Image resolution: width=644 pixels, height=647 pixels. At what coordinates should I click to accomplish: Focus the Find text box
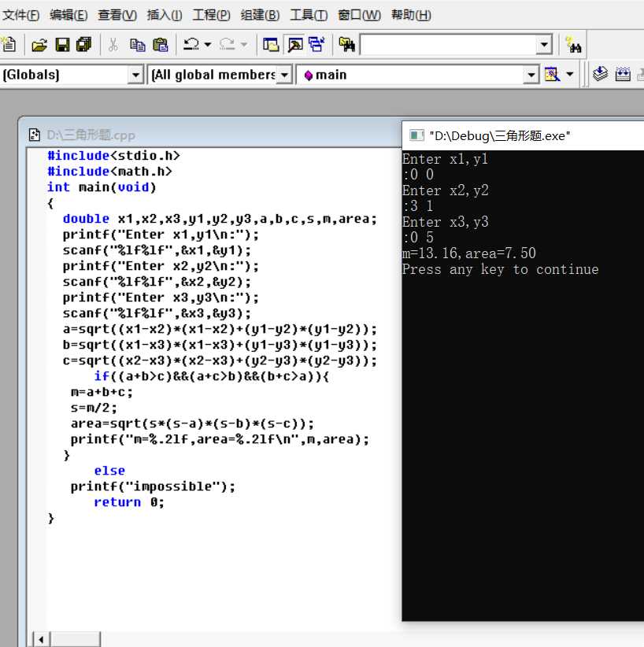click(448, 45)
